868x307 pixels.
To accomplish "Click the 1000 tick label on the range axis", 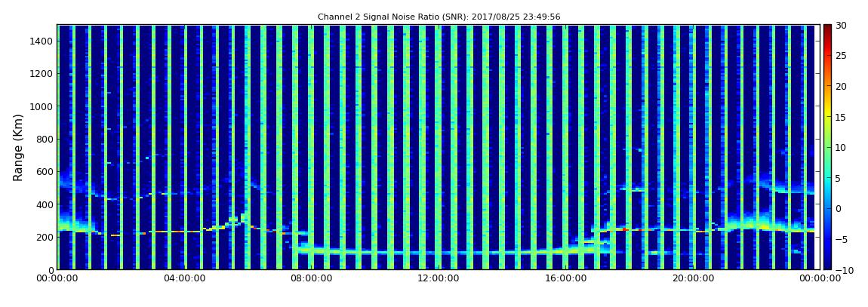I will point(42,106).
